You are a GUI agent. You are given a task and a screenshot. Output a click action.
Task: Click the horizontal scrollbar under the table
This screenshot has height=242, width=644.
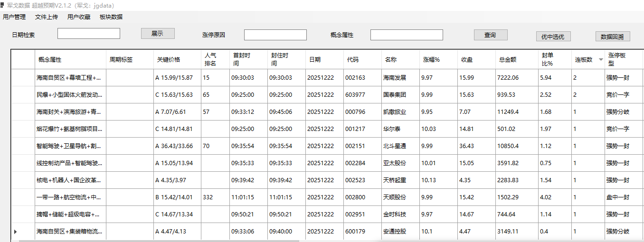[x=159, y=241]
